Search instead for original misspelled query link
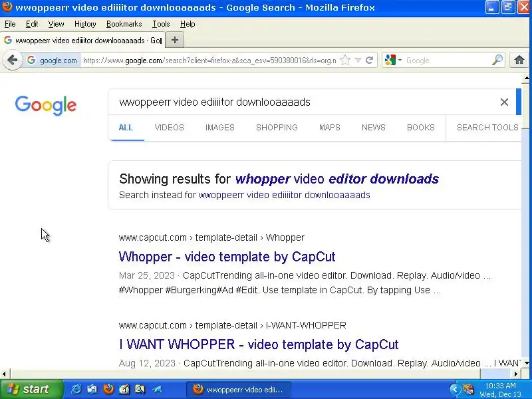This screenshot has height=399, width=532. point(285,195)
